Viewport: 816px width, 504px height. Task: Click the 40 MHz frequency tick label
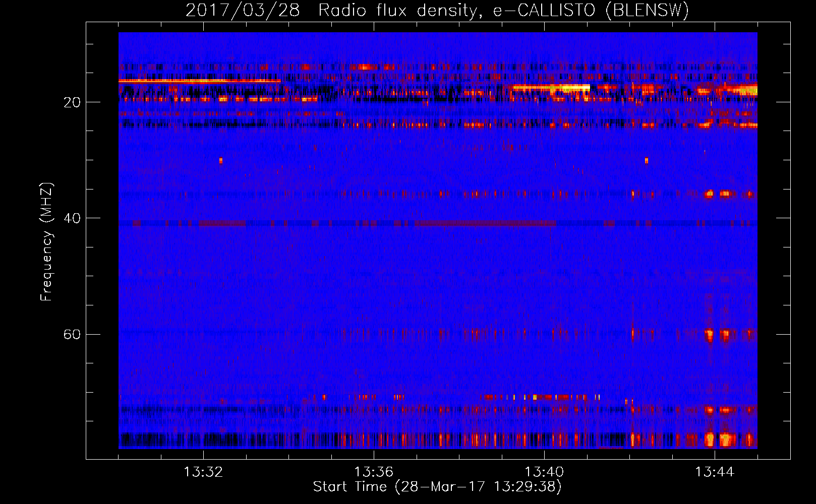click(72, 218)
